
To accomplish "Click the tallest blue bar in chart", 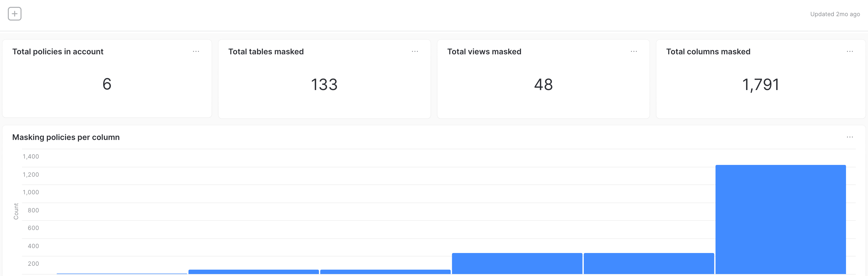I will [x=780, y=219].
